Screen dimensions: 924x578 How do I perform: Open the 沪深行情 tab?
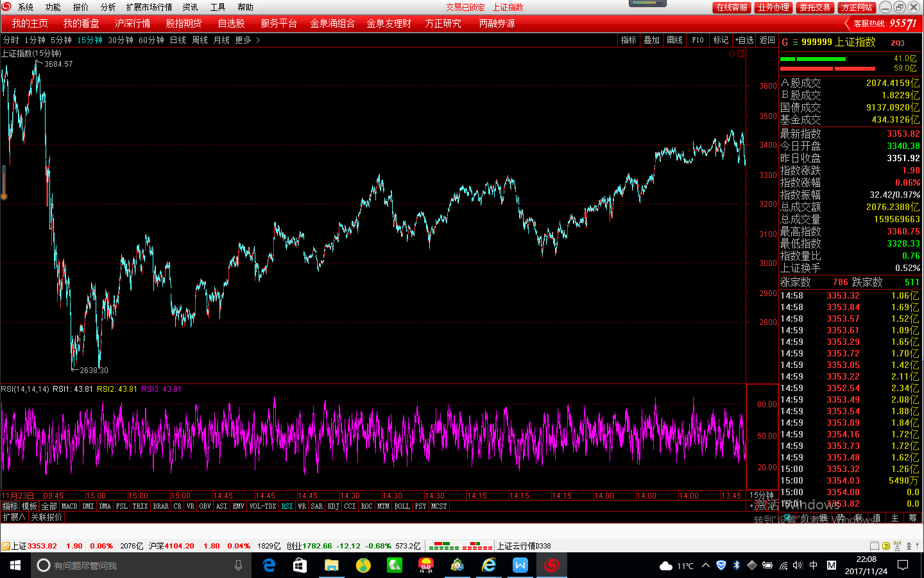point(132,24)
